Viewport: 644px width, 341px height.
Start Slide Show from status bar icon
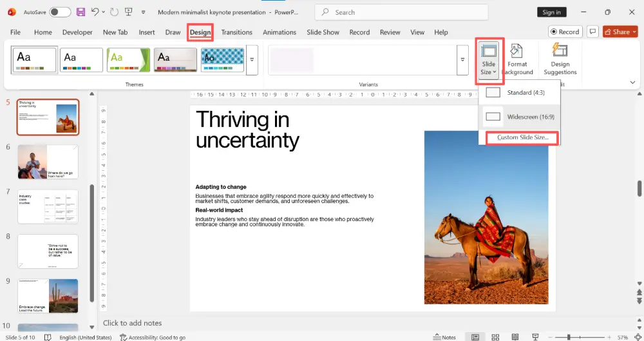(x=535, y=337)
